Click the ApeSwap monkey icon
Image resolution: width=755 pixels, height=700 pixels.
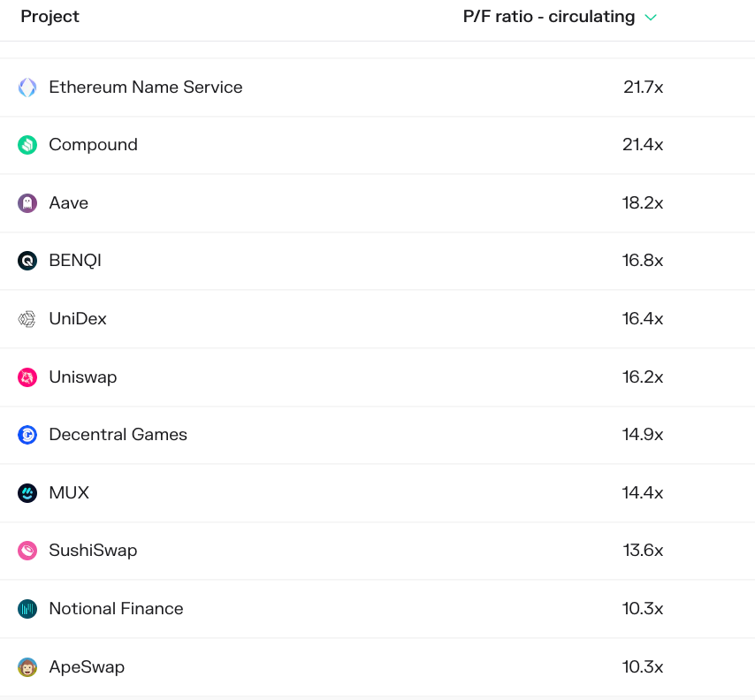pos(27,667)
